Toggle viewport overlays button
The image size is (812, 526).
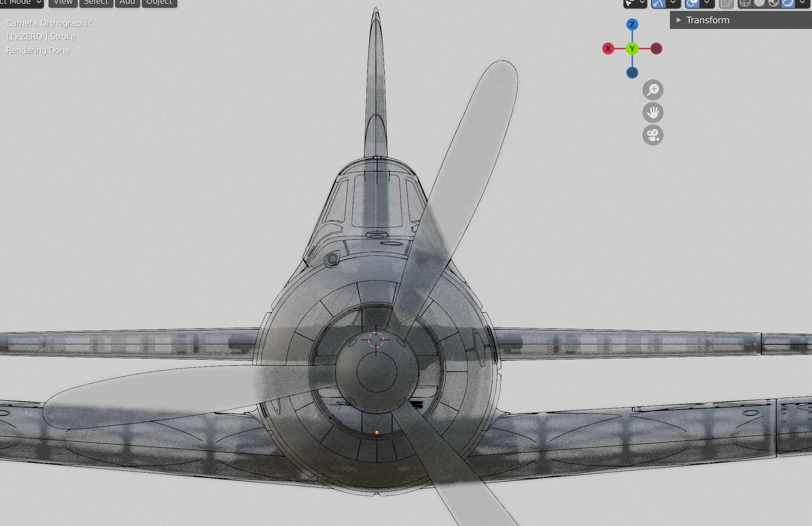point(692,3)
